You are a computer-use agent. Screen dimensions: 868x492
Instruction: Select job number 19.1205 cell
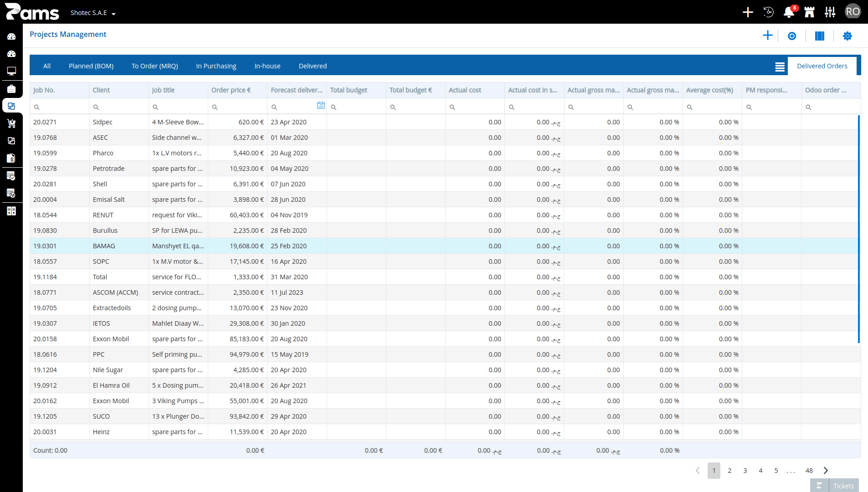click(x=60, y=416)
